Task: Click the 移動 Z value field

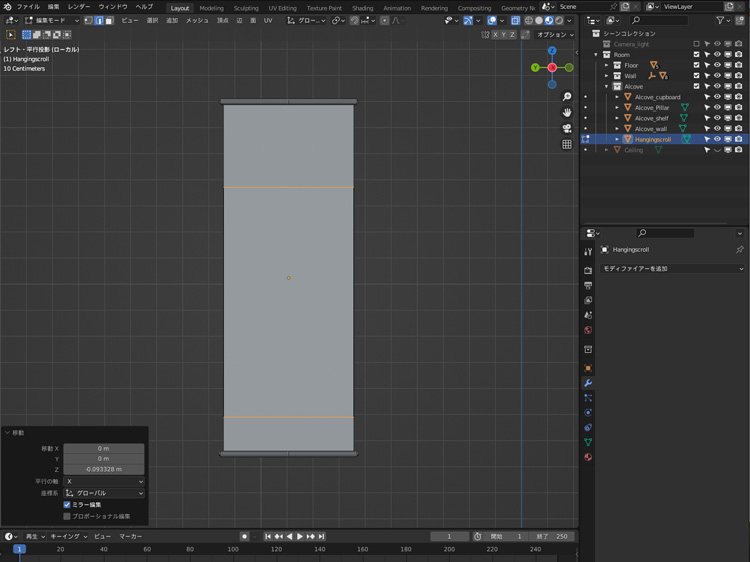Action: click(104, 469)
